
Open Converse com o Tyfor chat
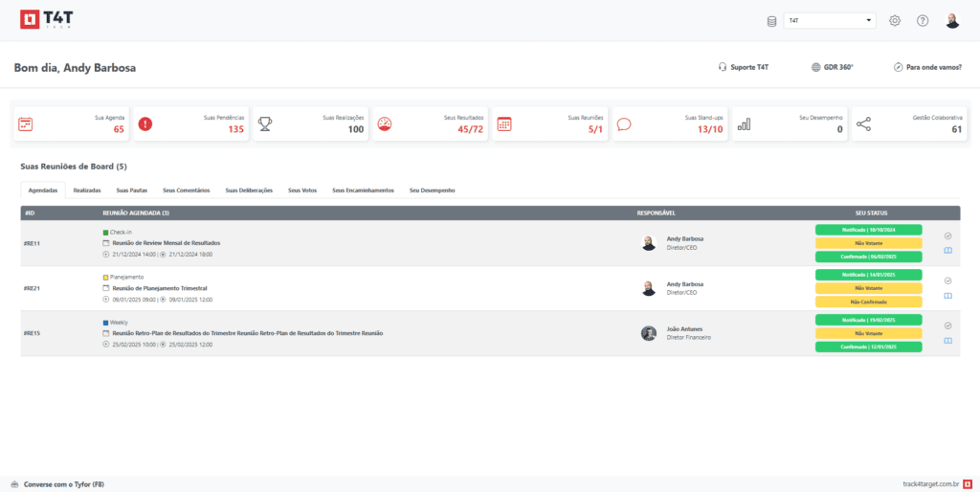pos(56,484)
